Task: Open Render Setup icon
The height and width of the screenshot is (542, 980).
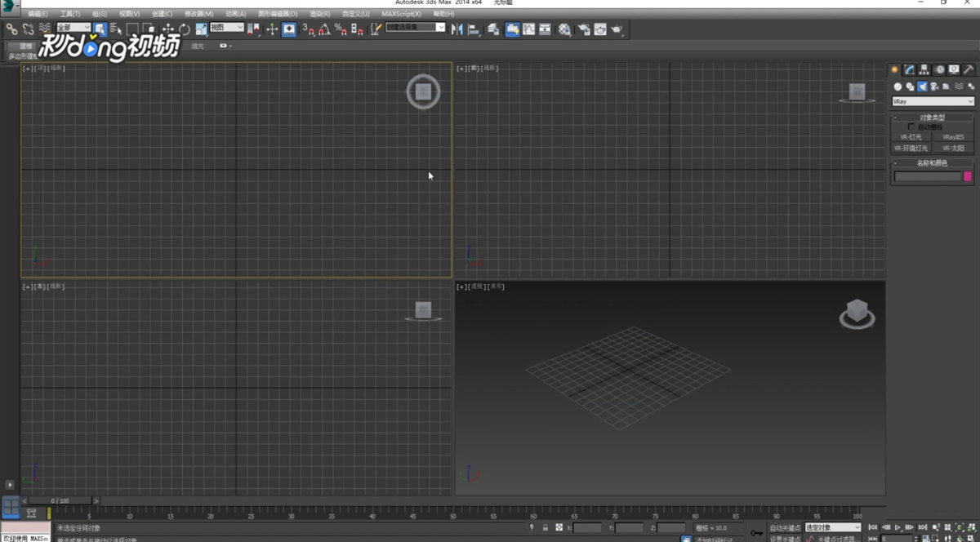Action: [583, 29]
